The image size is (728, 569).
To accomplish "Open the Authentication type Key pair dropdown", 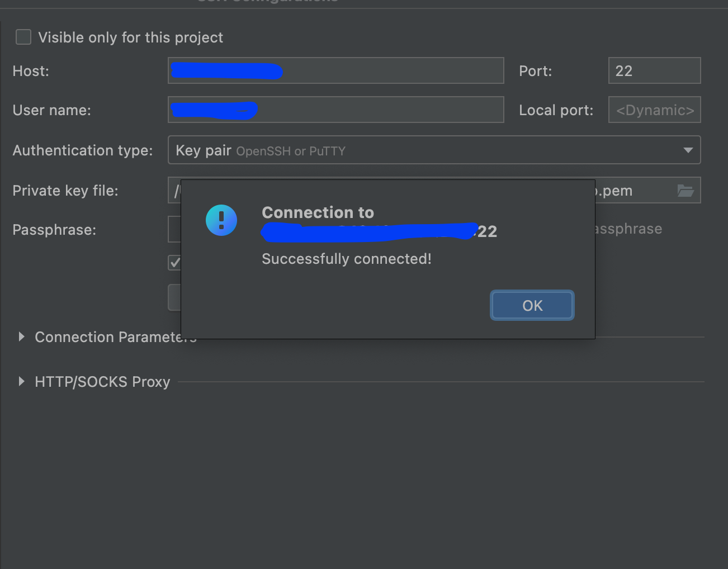I will point(434,150).
